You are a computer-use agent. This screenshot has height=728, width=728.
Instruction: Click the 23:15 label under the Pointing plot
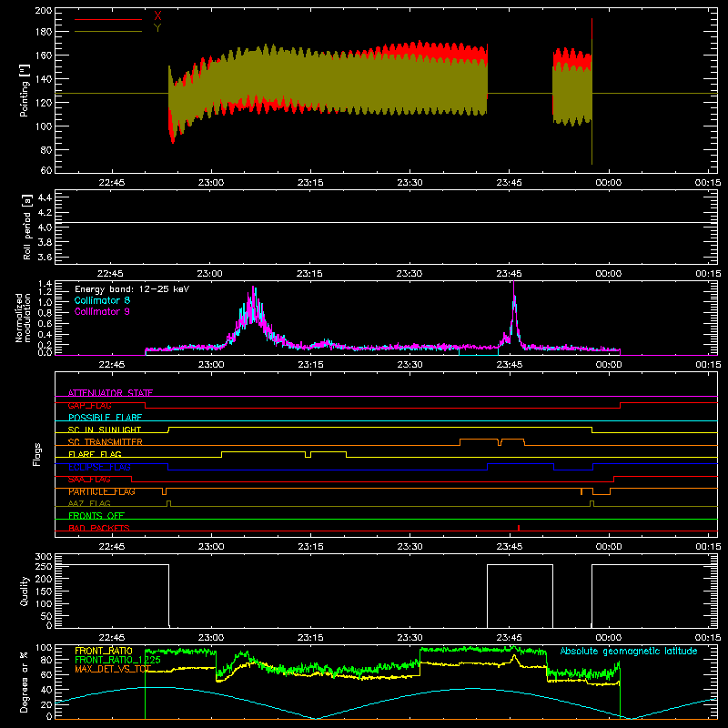310,183
